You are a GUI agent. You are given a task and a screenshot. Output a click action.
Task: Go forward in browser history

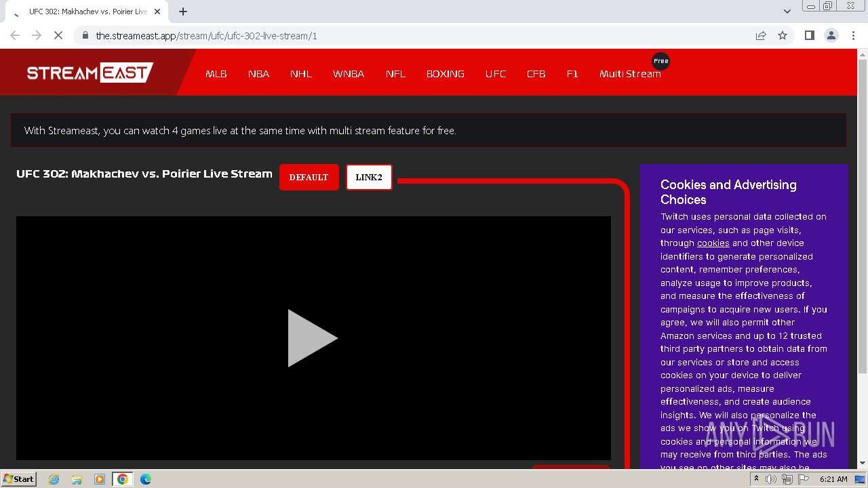pyautogui.click(x=37, y=35)
